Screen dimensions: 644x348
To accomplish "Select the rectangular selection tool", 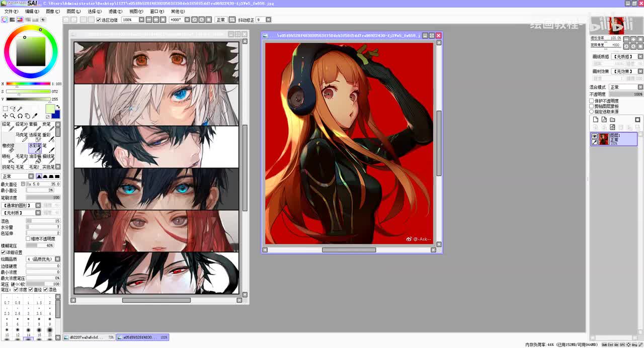I will (5, 109).
